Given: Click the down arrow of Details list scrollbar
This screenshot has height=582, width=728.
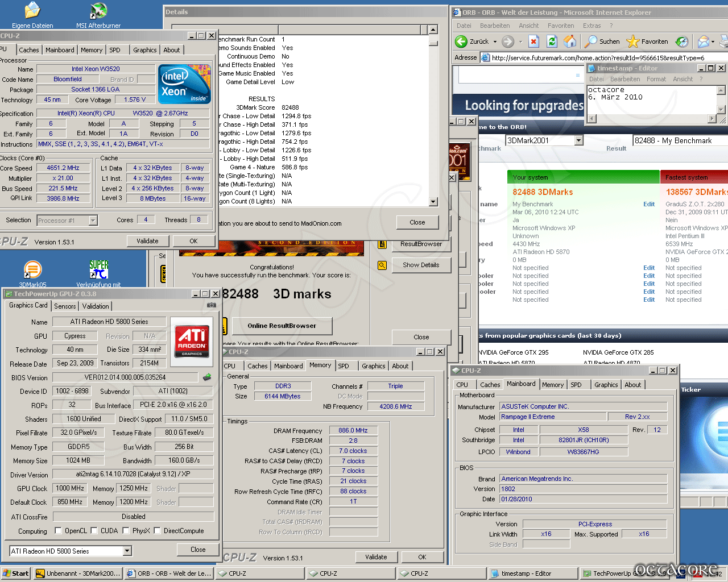Looking at the screenshot, I should click(433, 202).
